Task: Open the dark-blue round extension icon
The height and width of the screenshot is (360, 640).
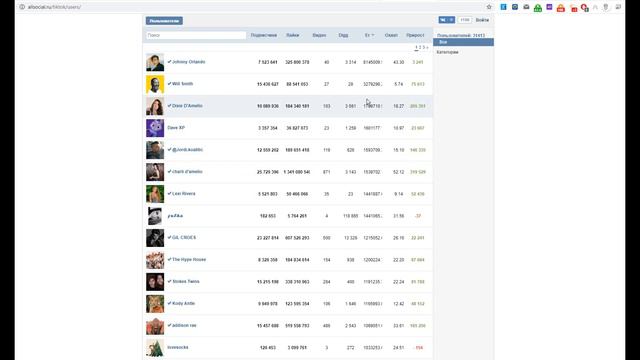Action: click(515, 7)
